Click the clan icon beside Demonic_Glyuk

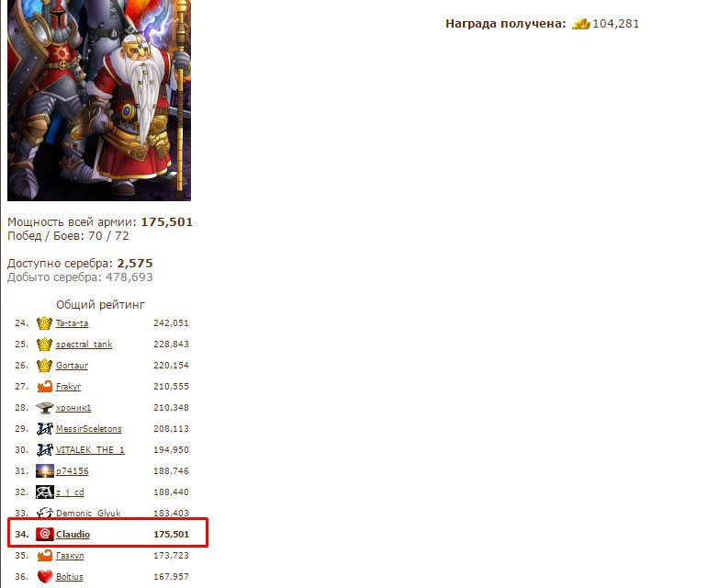coord(44,513)
